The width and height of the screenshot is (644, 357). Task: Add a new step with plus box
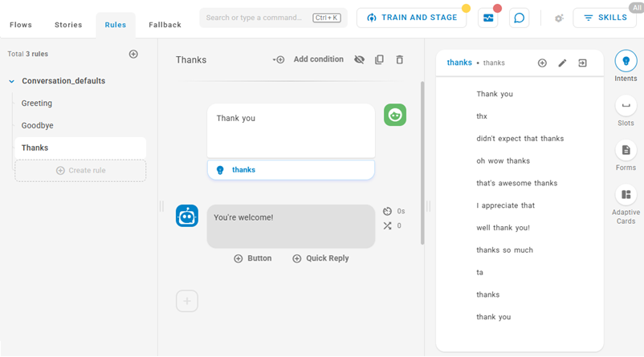click(x=187, y=301)
